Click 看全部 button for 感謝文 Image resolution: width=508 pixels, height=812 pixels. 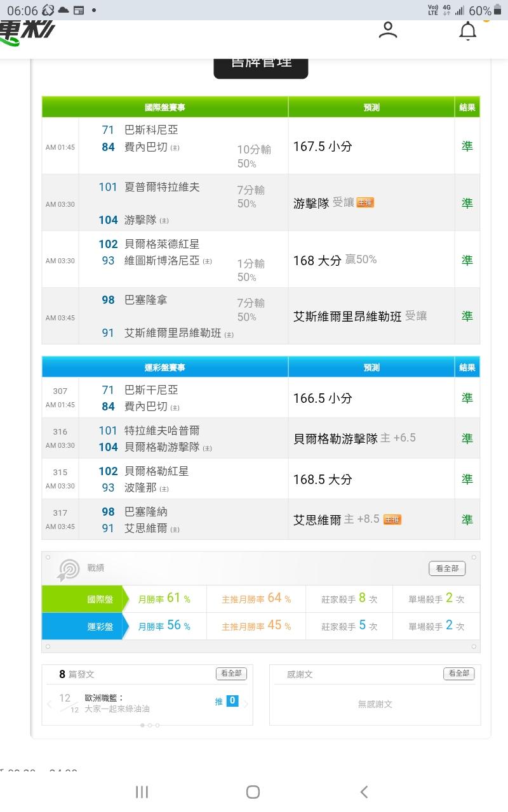[x=458, y=674]
